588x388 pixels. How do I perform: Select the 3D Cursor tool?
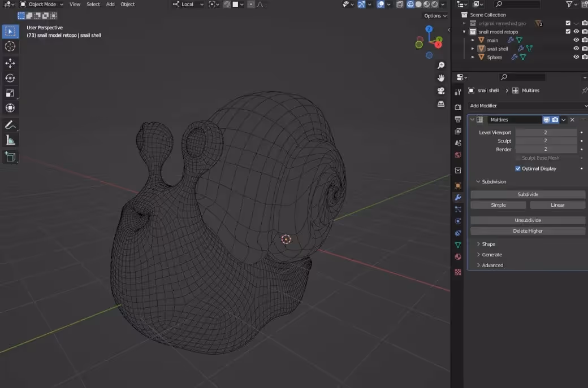coord(10,46)
